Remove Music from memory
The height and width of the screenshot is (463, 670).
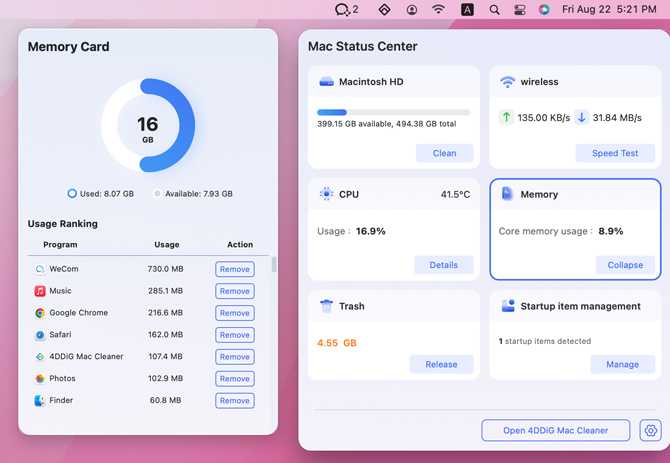pyautogui.click(x=235, y=291)
